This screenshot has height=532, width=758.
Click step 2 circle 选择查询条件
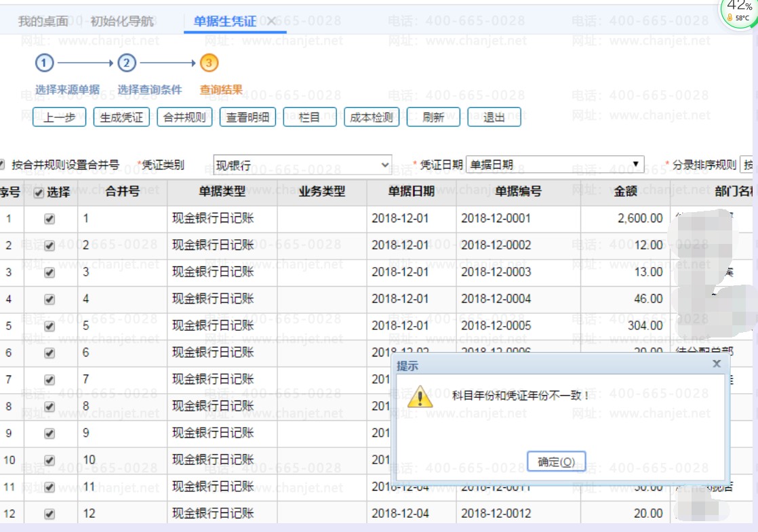point(127,63)
